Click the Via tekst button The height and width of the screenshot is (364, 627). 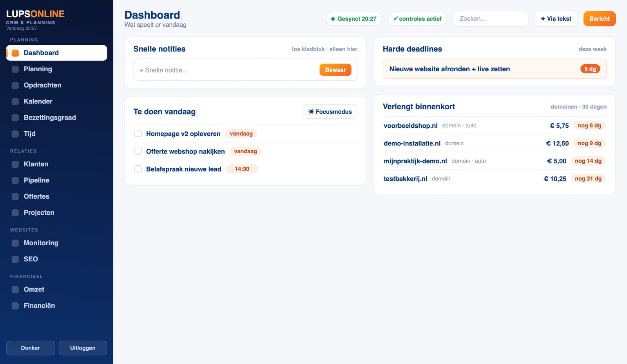(x=556, y=19)
